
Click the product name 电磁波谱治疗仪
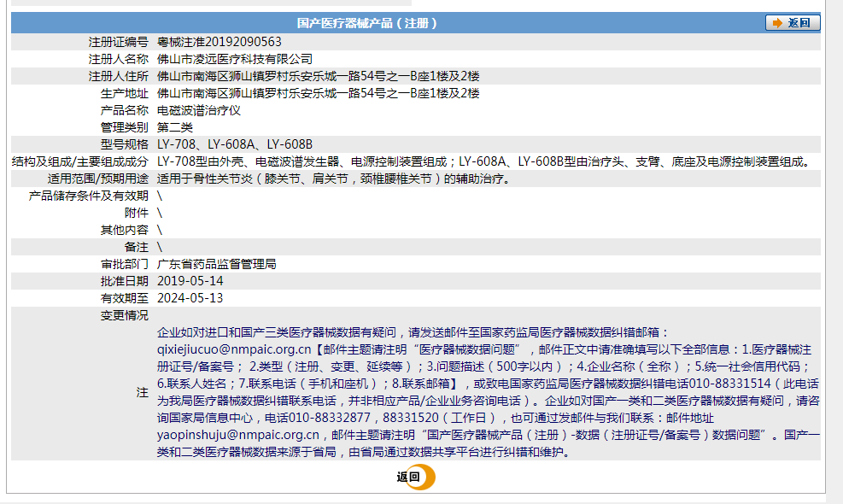pyautogui.click(x=196, y=108)
